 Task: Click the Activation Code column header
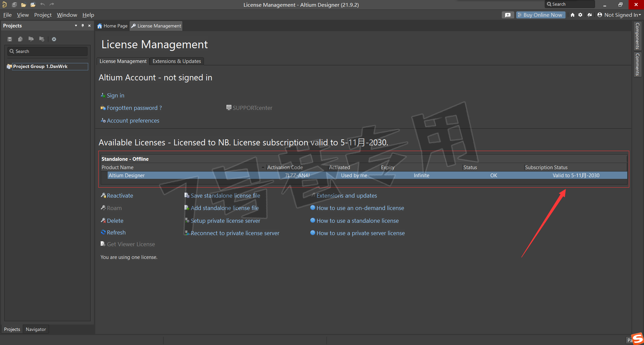coord(297,167)
